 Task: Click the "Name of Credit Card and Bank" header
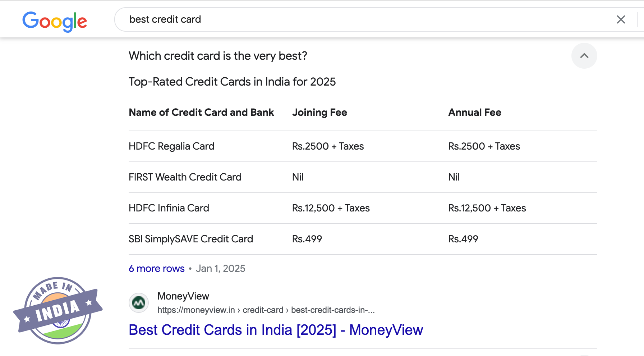click(201, 113)
